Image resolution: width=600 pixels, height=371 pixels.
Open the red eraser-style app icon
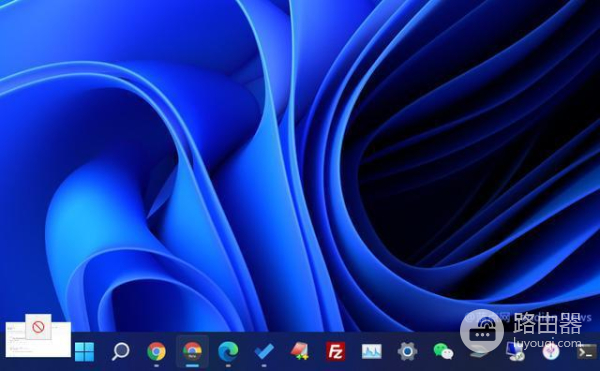300,351
